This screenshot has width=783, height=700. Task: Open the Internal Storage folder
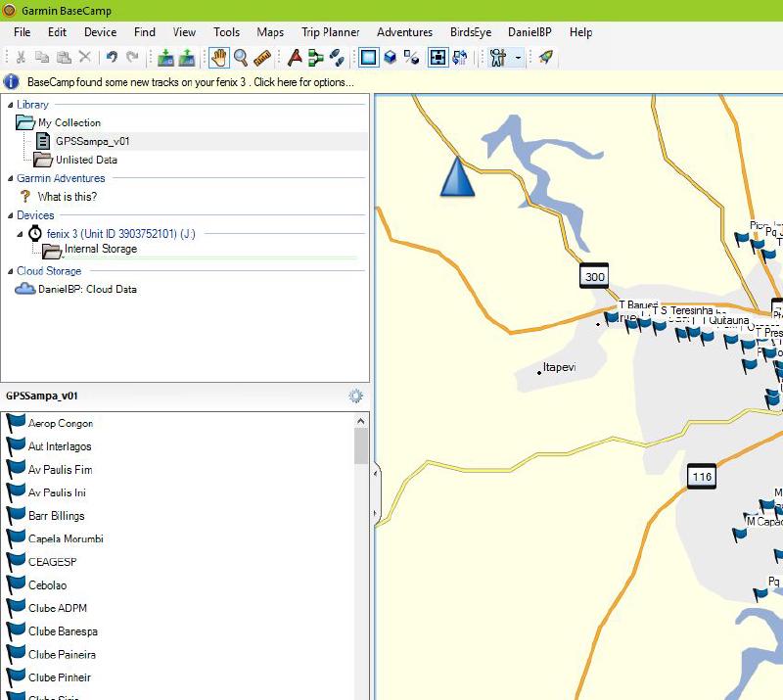[x=101, y=249]
